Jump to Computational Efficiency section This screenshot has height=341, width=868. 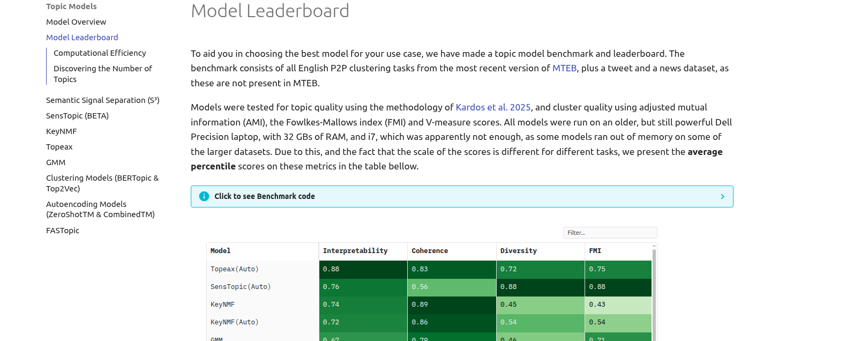[100, 53]
